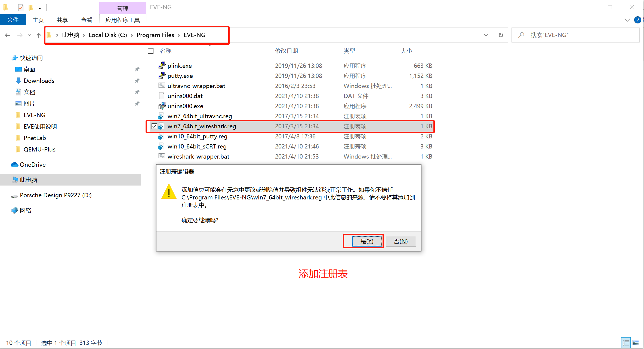Click the back navigation arrow
Screen dimensions: 644x349
coord(8,35)
